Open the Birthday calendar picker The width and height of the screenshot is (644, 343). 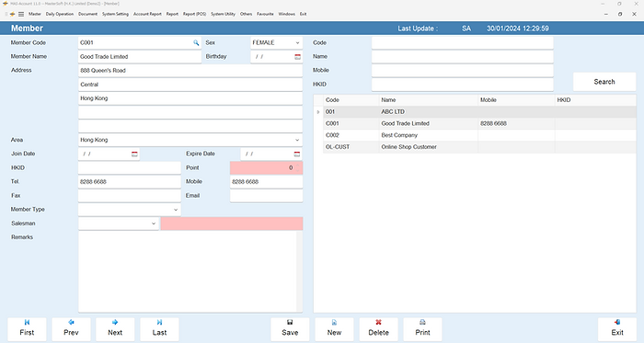click(298, 57)
